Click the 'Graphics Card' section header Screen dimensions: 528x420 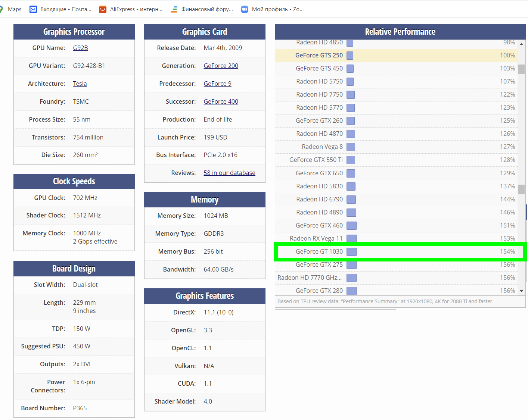pos(205,32)
